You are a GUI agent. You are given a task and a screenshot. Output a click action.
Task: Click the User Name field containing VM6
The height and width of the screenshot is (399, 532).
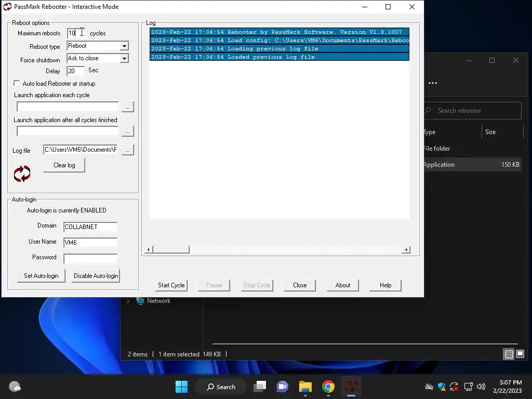click(90, 242)
